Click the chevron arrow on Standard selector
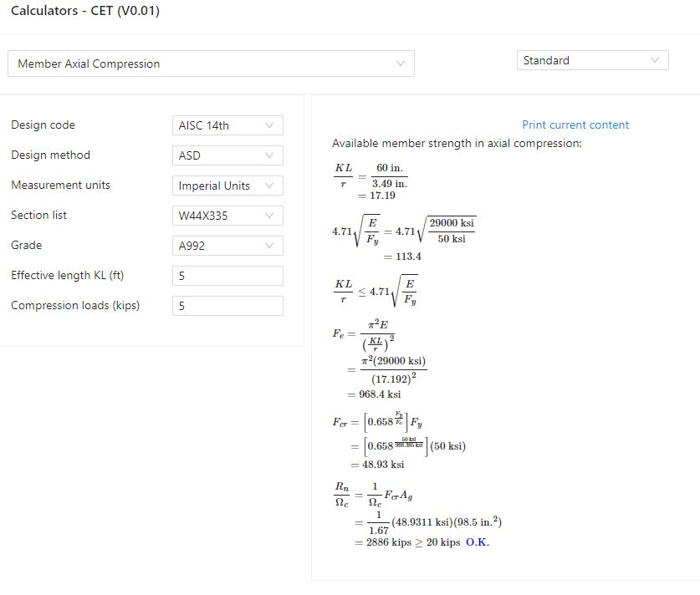 pyautogui.click(x=655, y=60)
